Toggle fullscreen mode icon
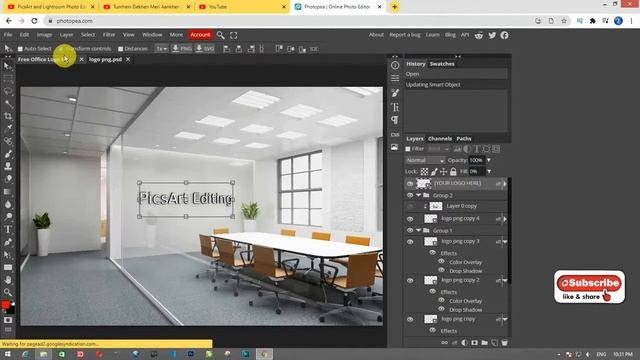This screenshot has width=640, height=360. [233, 35]
